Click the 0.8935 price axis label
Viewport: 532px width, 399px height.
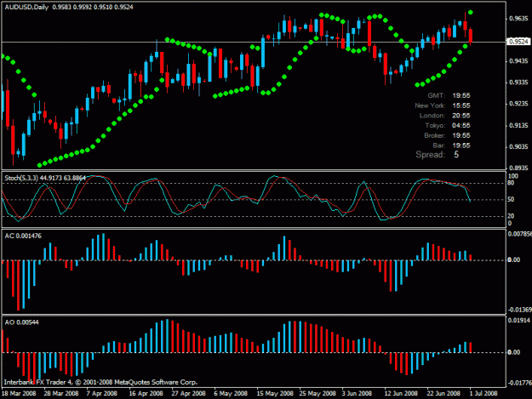click(518, 168)
